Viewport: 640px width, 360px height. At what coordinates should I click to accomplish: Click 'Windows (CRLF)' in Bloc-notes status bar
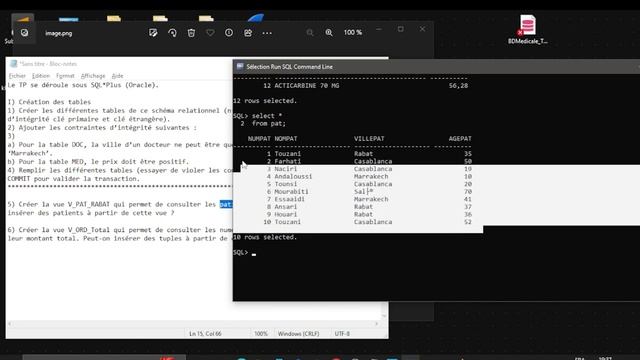[298, 334]
